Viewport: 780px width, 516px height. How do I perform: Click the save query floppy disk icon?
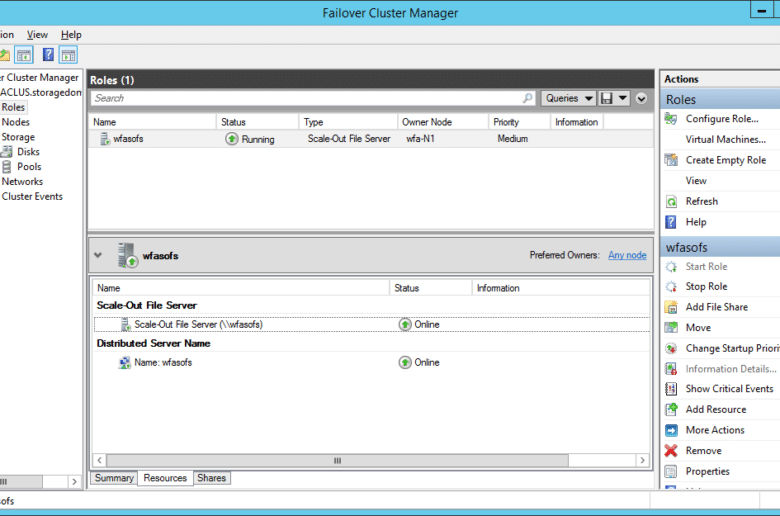click(x=606, y=98)
